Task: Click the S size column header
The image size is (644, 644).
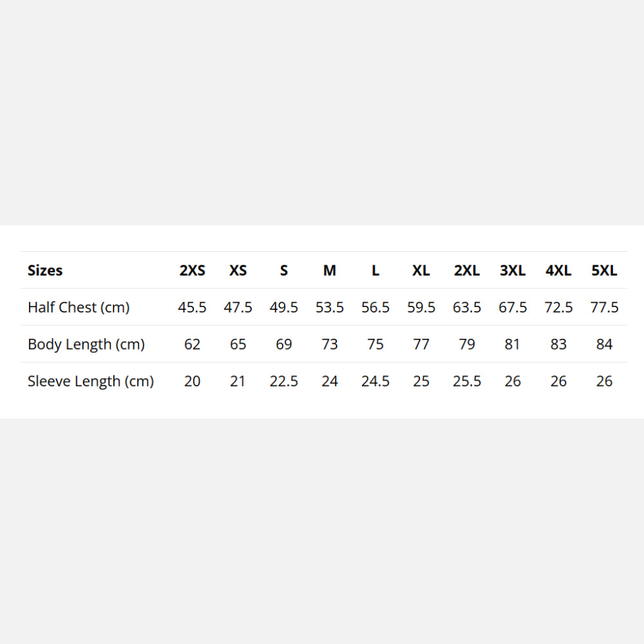Action: point(284,270)
